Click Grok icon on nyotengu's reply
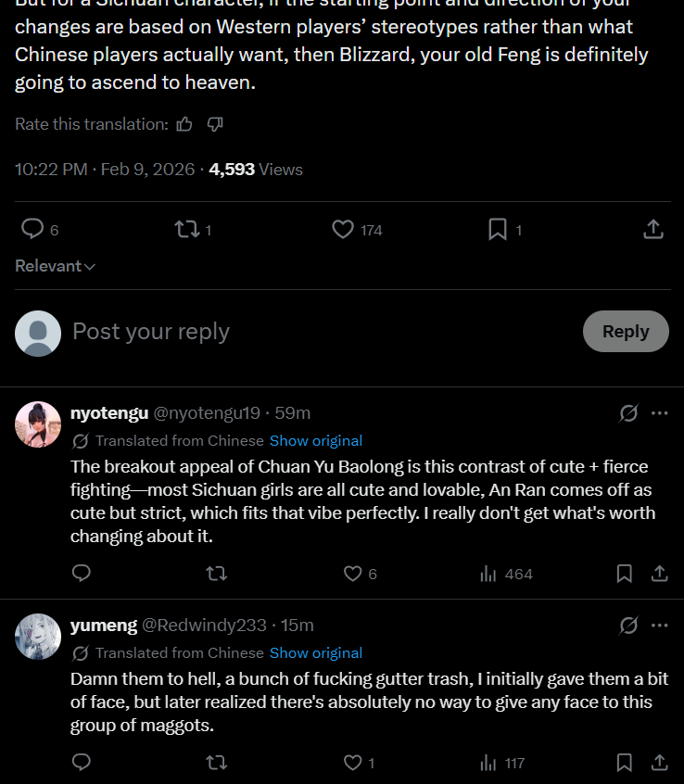 click(628, 413)
